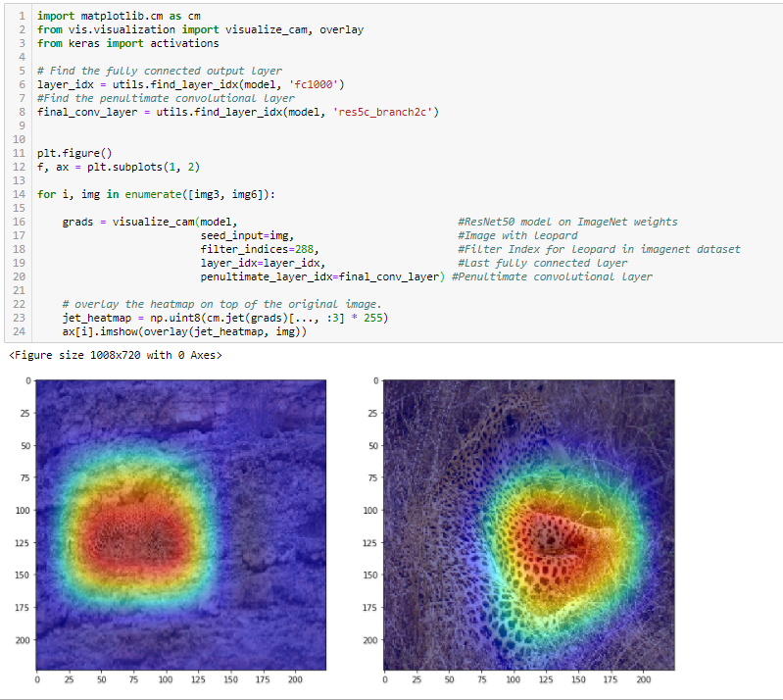This screenshot has width=783, height=700.
Task: Click the left heatmap overlay image
Action: tap(180, 525)
